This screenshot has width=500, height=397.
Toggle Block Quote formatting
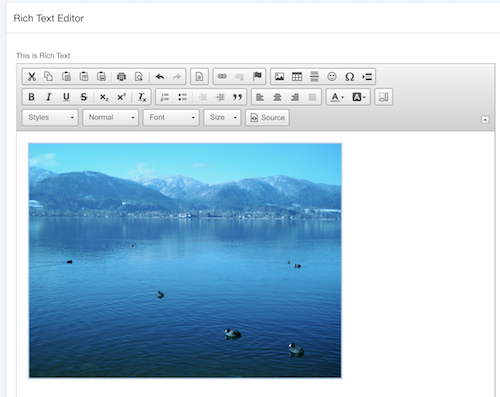point(237,97)
